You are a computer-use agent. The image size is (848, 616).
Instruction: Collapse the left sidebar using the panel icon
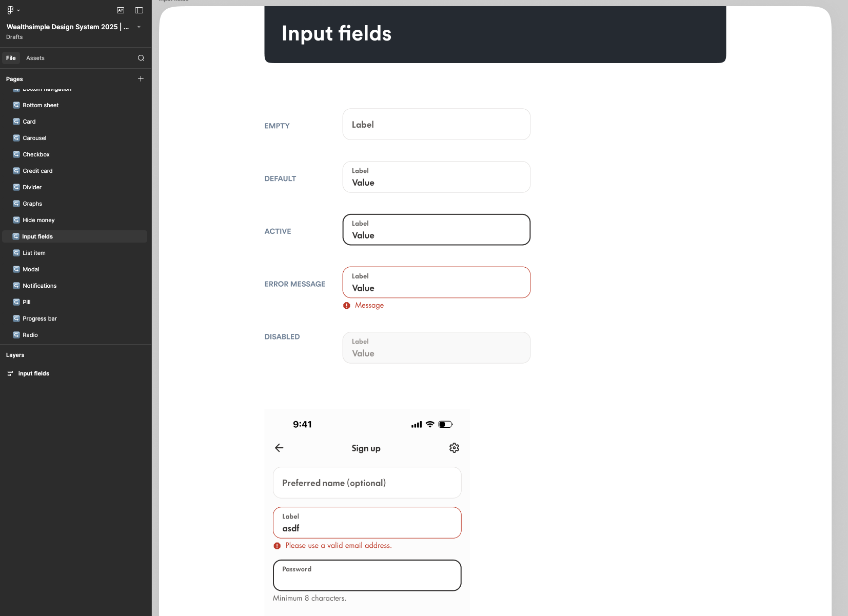click(x=139, y=10)
